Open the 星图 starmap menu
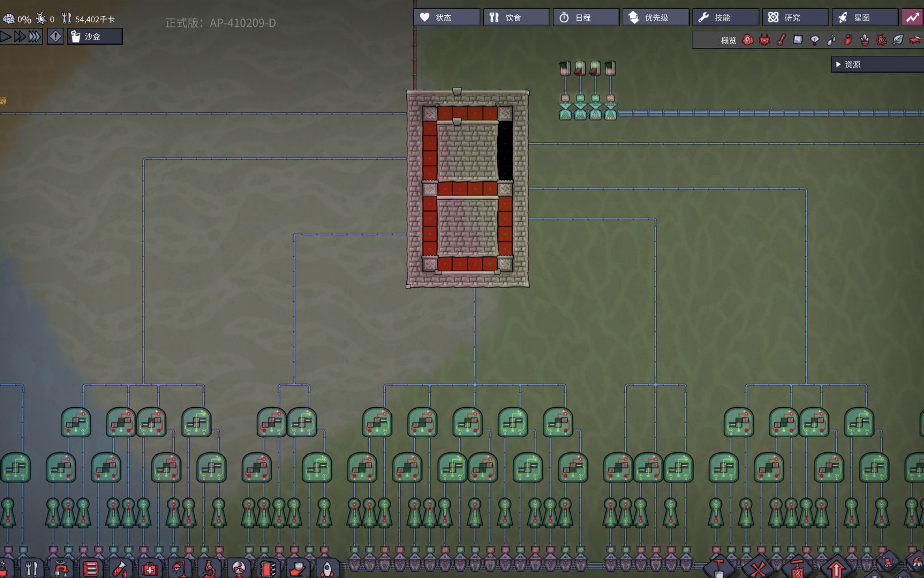The height and width of the screenshot is (578, 924). point(865,17)
